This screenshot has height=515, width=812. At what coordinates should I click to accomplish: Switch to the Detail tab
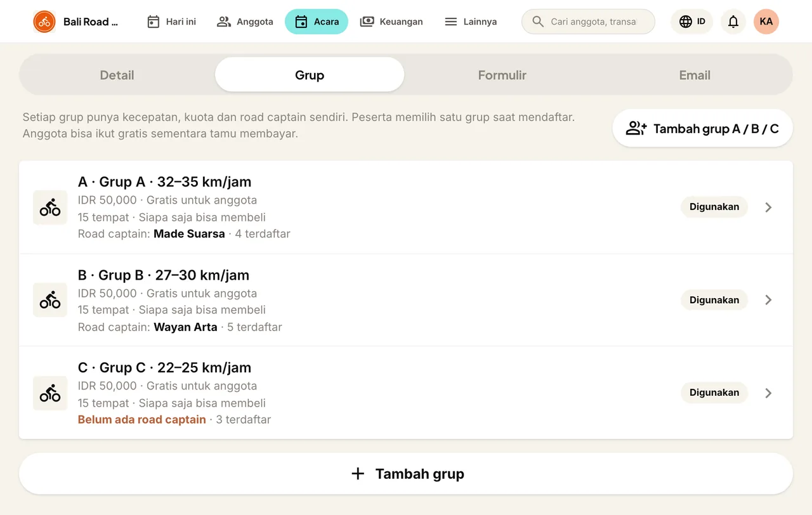click(117, 75)
